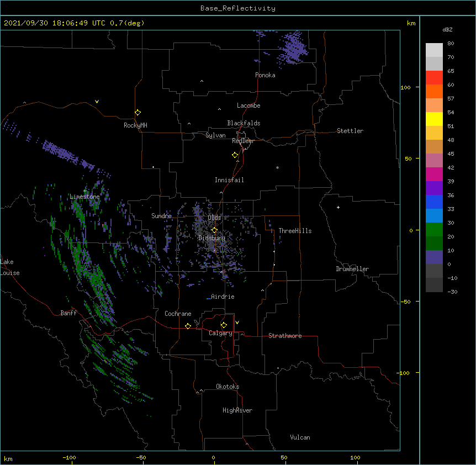Click the Lake Louise label
Viewport: 476px width, 465px height.
click(10, 267)
